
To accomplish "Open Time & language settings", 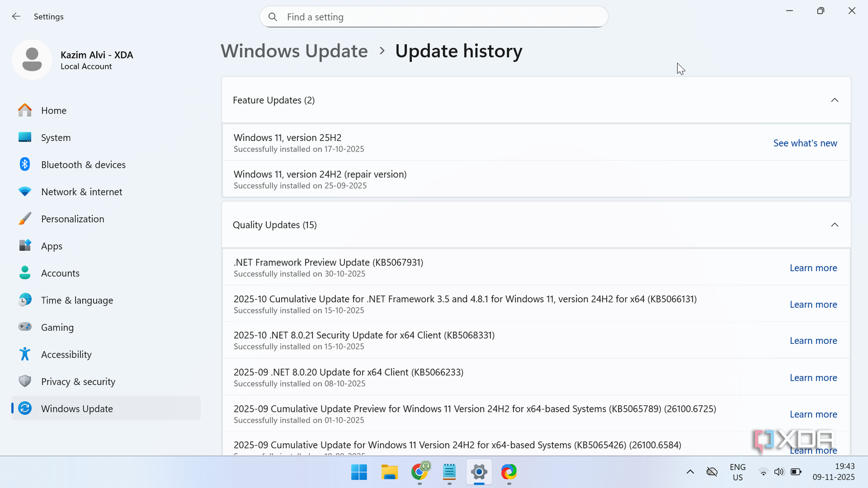I will (77, 300).
